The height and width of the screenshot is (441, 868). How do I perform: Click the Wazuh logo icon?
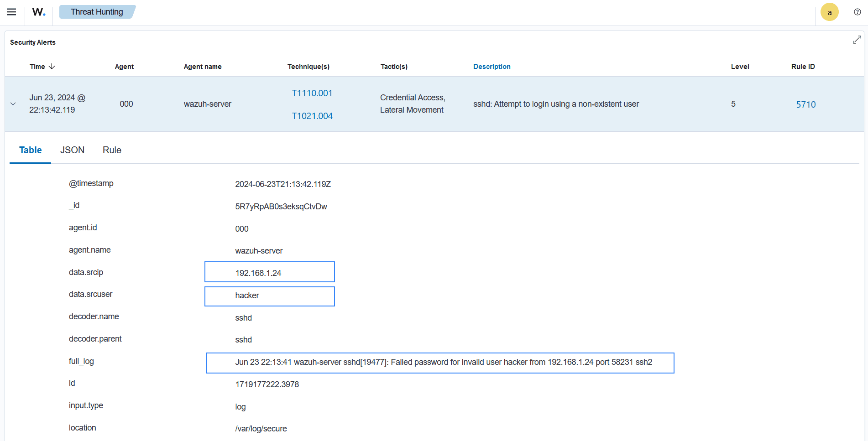[38, 12]
